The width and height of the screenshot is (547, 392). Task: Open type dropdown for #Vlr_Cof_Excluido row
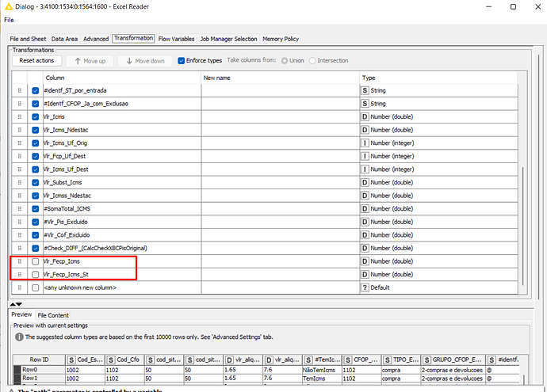(438, 235)
